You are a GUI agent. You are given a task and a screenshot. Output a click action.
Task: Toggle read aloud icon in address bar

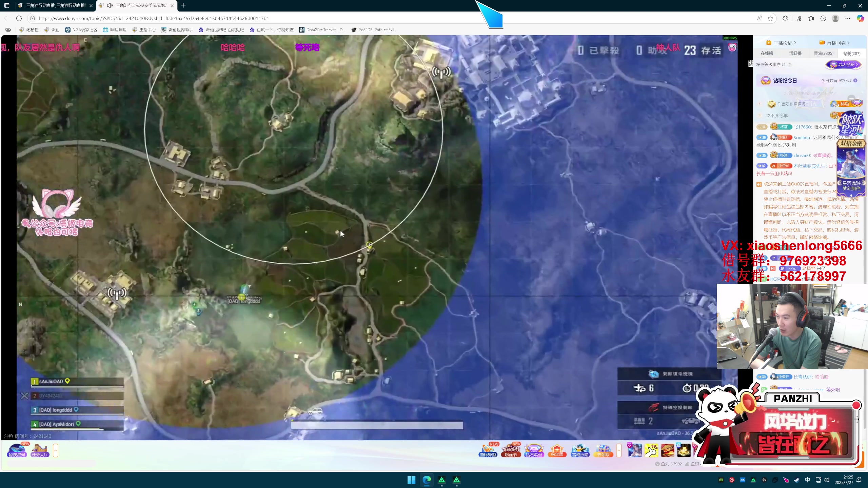tap(759, 18)
